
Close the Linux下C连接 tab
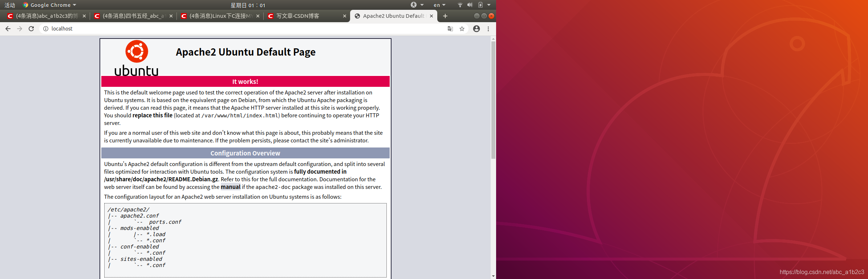[x=258, y=16]
